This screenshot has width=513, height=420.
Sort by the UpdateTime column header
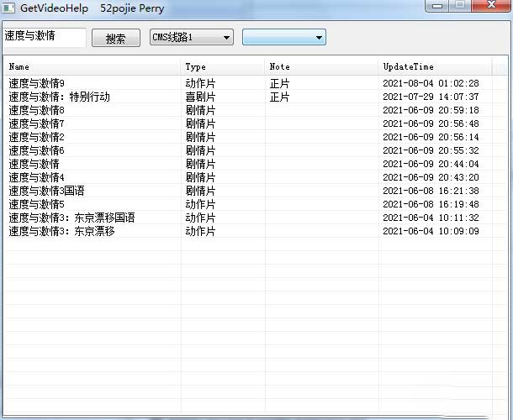[435, 66]
